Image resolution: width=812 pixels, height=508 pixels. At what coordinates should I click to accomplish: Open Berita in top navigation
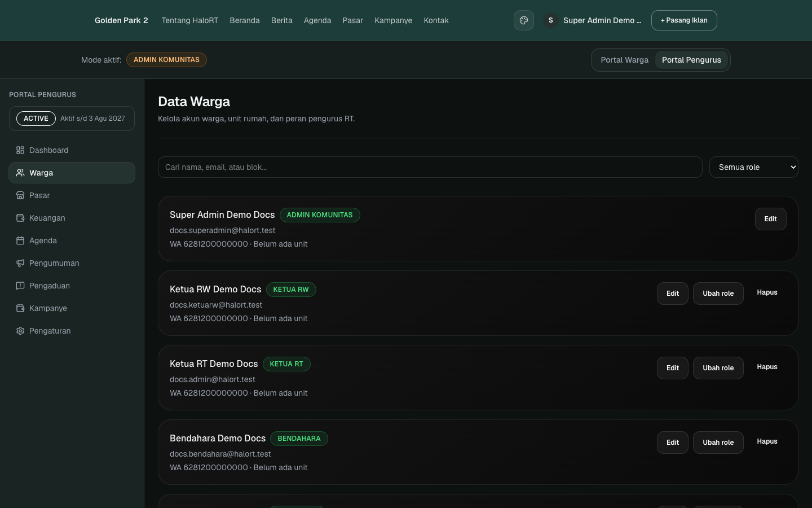pos(282,20)
